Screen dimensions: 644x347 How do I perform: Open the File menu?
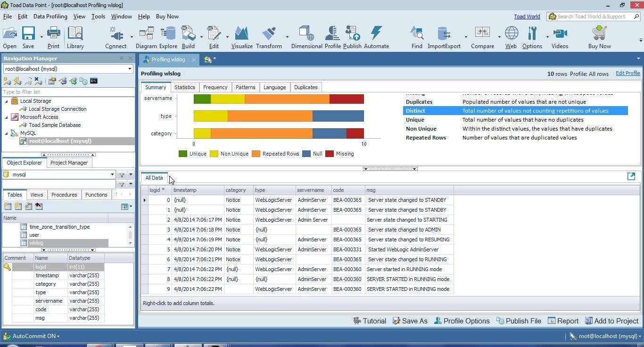pyautogui.click(x=8, y=17)
